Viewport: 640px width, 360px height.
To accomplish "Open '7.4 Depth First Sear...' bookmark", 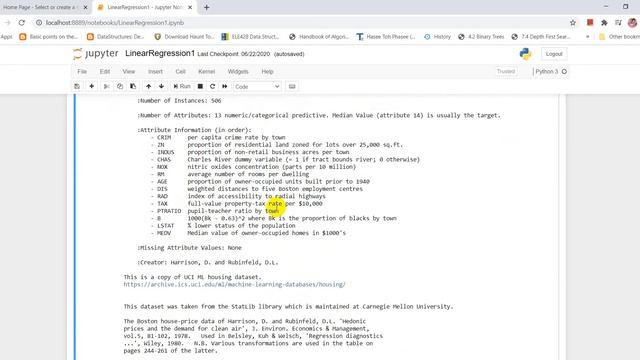I will 541,37.
